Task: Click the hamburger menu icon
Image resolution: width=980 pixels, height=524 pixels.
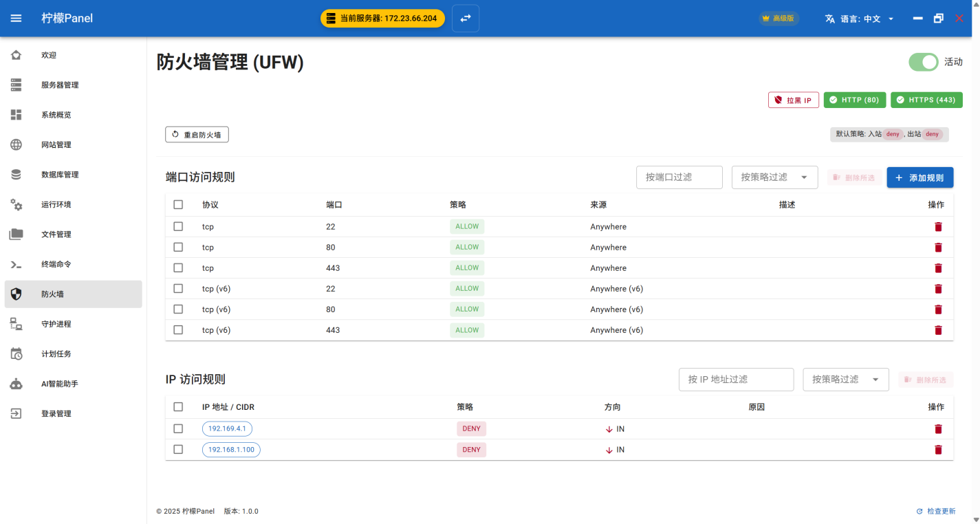Action: pyautogui.click(x=16, y=19)
